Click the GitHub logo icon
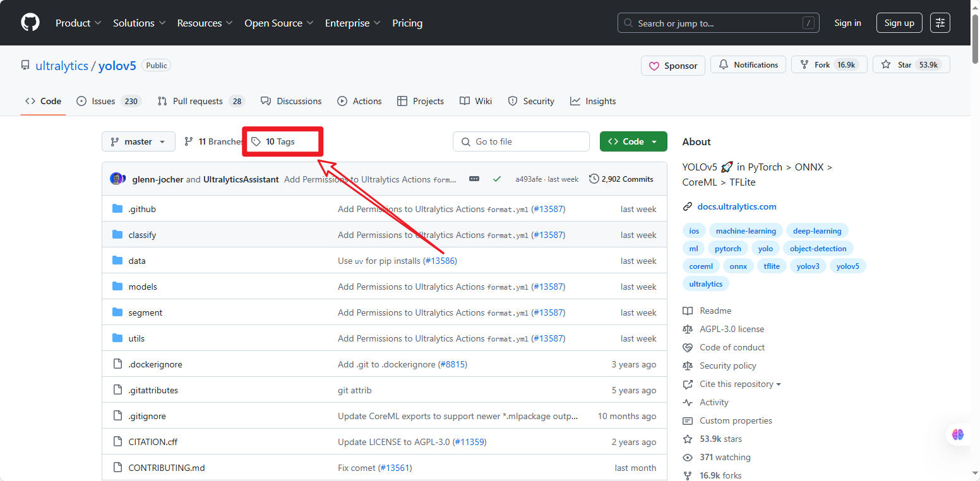This screenshot has height=481, width=980. click(30, 23)
